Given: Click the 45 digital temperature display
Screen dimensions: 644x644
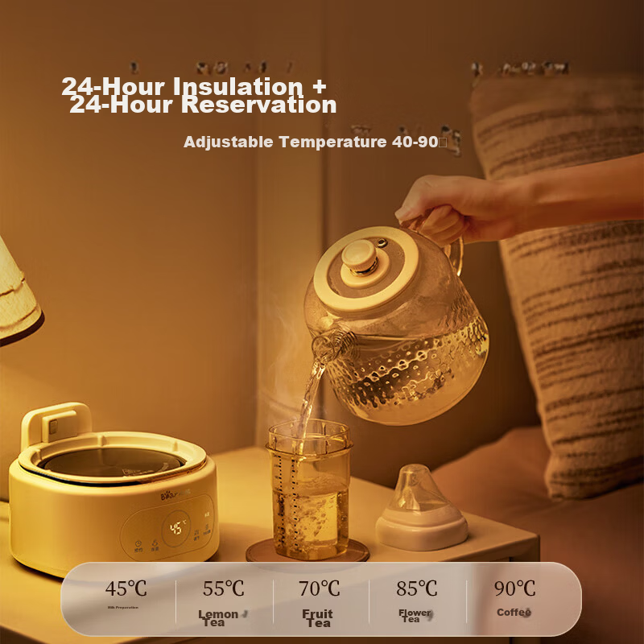Looking at the screenshot, I should tap(177, 528).
